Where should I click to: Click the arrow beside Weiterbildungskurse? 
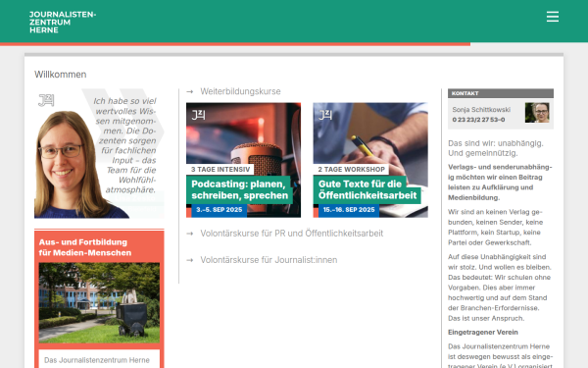pos(190,91)
